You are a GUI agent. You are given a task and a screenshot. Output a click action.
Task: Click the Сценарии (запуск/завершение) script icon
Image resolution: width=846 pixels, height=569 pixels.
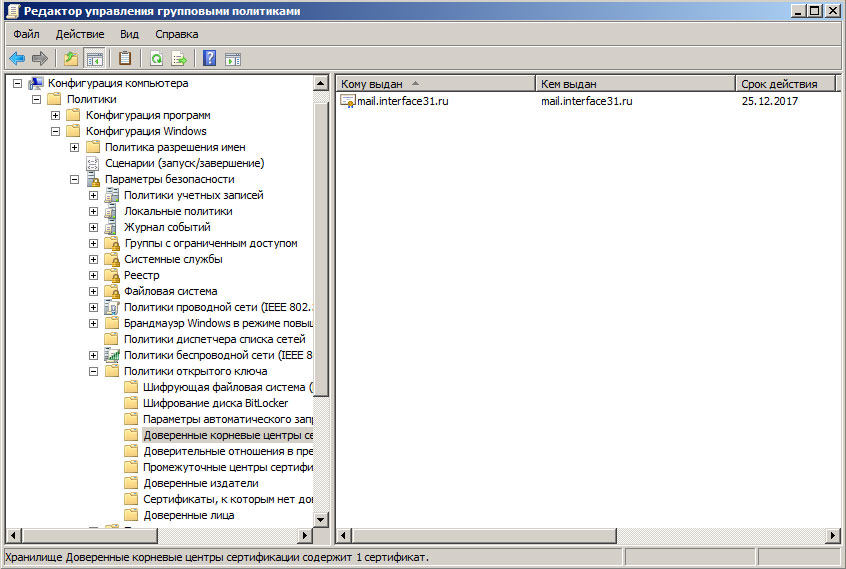[x=93, y=163]
